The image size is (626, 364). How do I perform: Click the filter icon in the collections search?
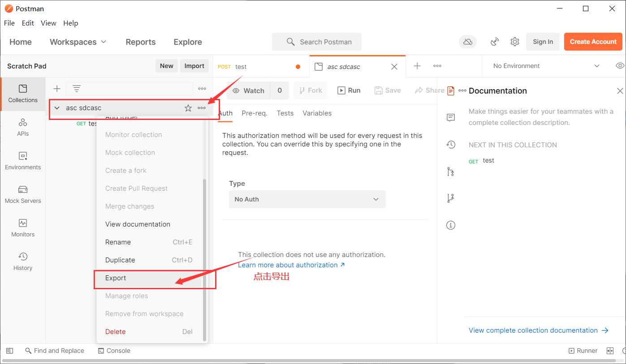tap(77, 89)
